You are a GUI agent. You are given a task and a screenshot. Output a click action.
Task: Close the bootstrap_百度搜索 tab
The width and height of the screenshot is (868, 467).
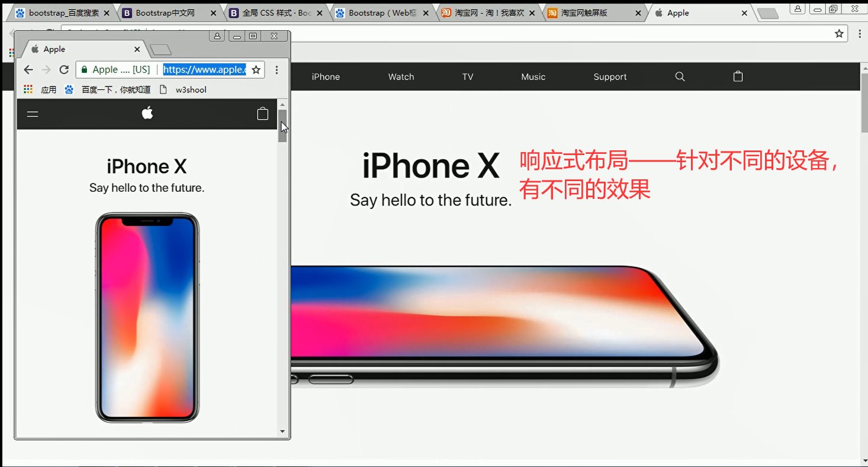[107, 13]
